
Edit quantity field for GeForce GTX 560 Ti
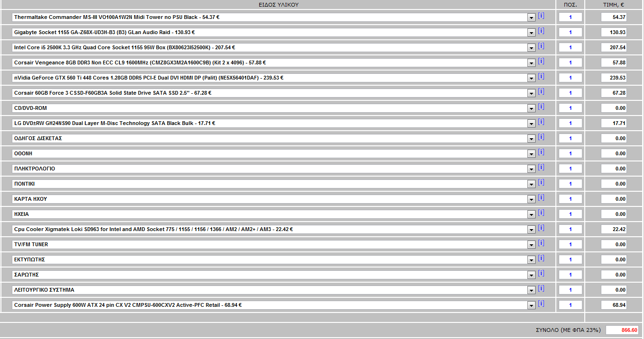click(571, 78)
